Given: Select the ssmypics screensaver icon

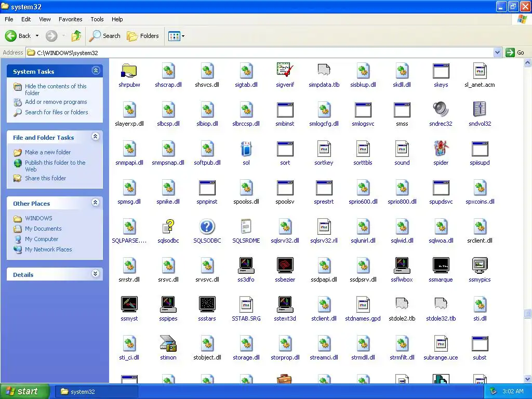Looking at the screenshot, I should pos(480,265).
